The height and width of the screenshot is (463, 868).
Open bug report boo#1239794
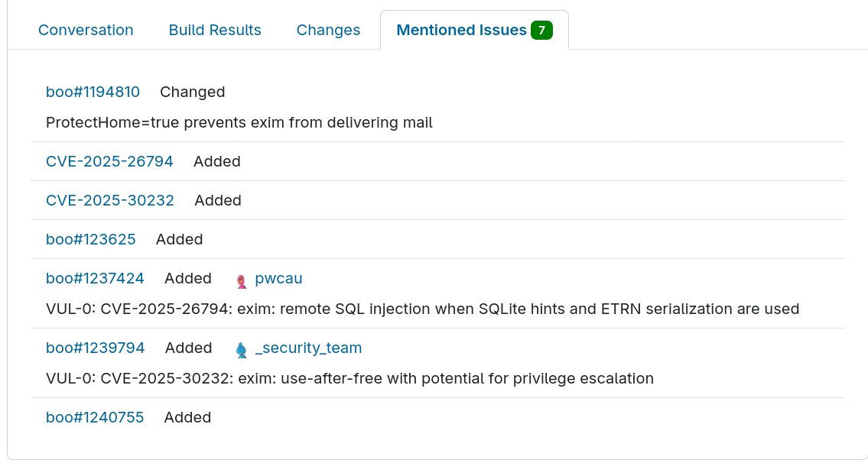(x=95, y=348)
